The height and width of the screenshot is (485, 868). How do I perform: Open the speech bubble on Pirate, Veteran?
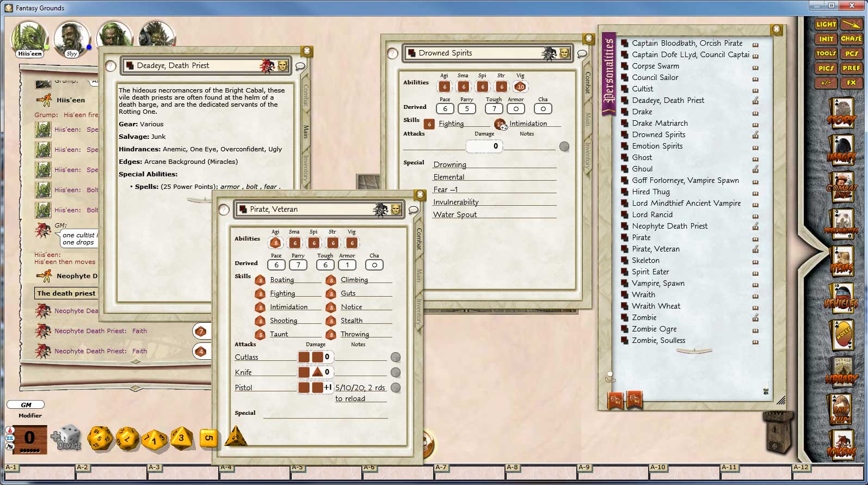414,210
